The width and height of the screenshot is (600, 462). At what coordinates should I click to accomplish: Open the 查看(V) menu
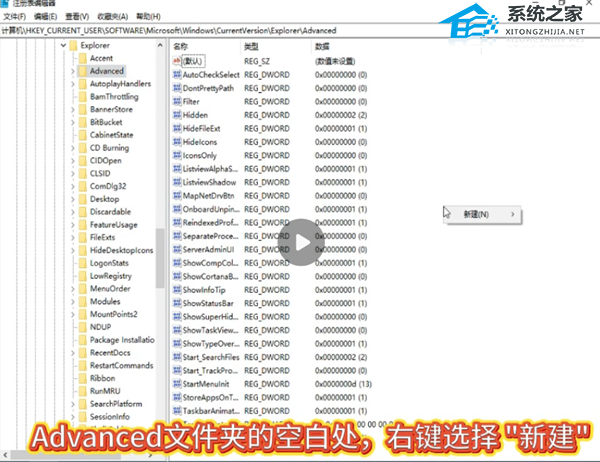[77, 16]
